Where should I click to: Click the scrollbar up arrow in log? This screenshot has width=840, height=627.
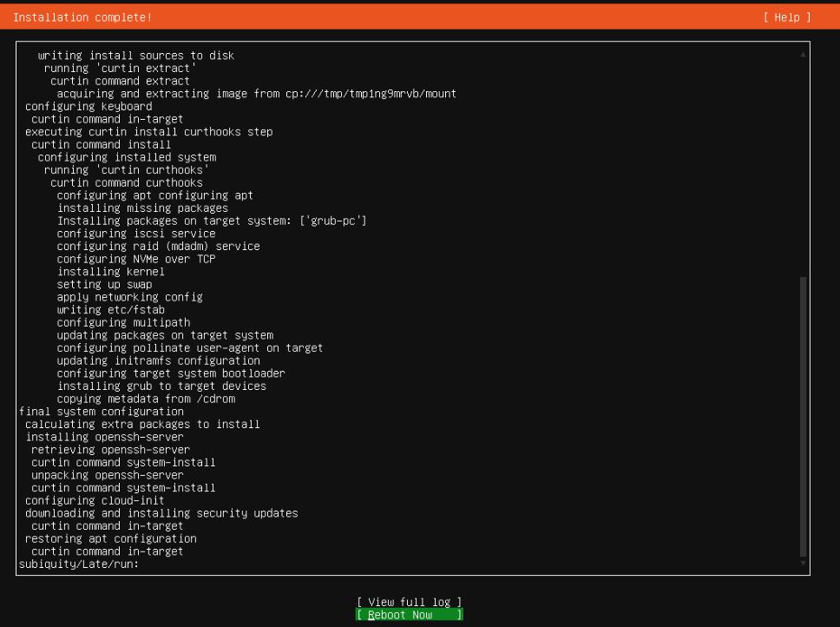[x=803, y=55]
